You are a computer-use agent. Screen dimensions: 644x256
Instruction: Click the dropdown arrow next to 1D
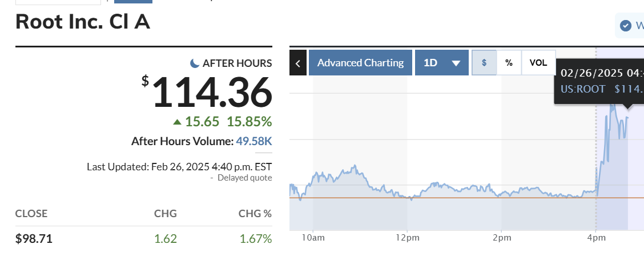456,63
